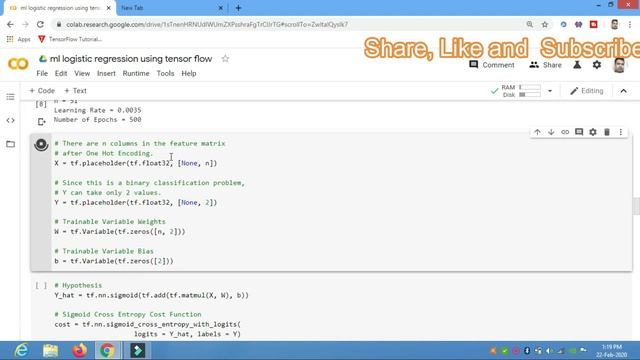Viewport: 640px width, 360px height.
Task: Open Runtime menu
Action: pos(136,73)
